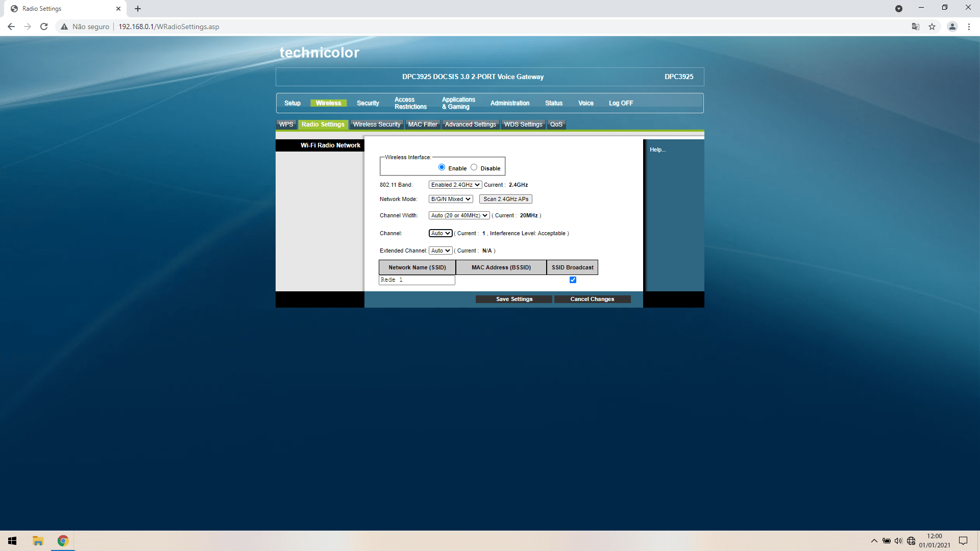Click the MAC Filter navigation tab
The height and width of the screenshot is (551, 980).
pos(422,124)
